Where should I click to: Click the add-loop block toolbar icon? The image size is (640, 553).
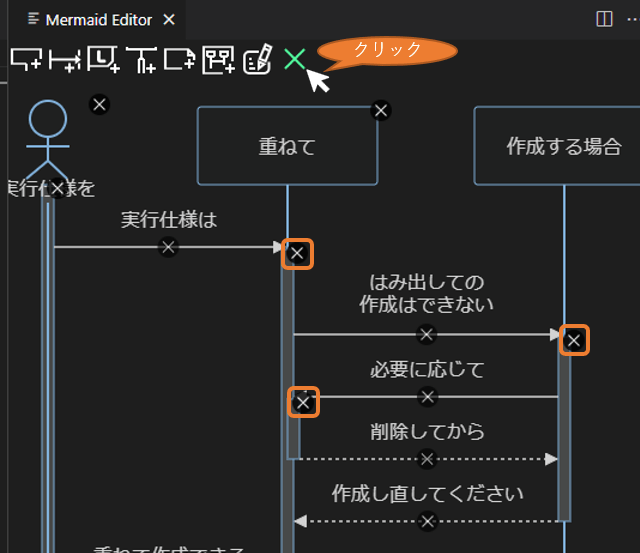pos(103,60)
